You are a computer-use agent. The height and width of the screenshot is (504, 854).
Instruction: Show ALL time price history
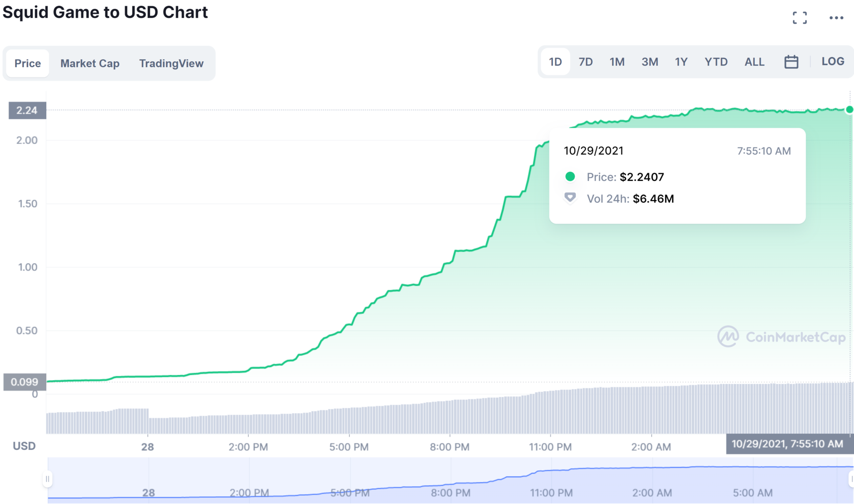coord(754,62)
